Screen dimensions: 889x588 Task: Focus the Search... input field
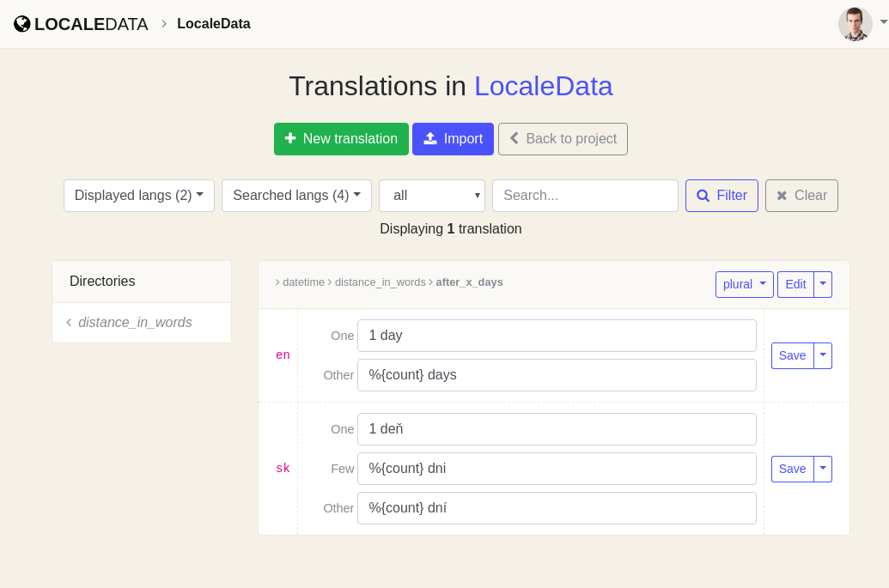(585, 196)
